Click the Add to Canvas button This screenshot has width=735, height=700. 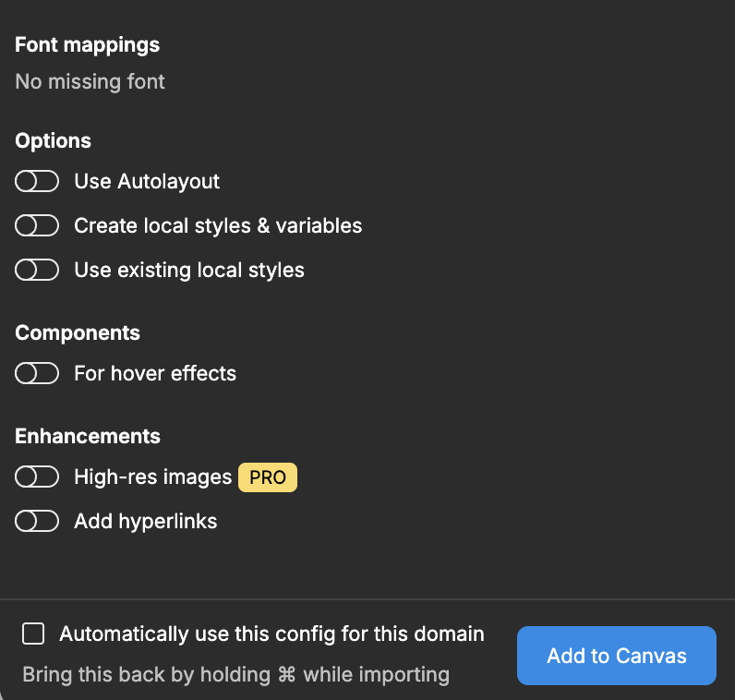[x=616, y=656]
